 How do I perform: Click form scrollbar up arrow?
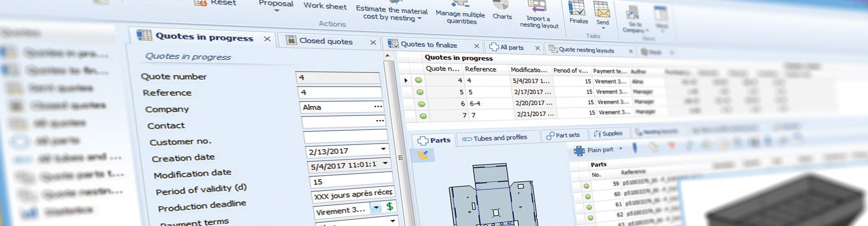(x=387, y=56)
